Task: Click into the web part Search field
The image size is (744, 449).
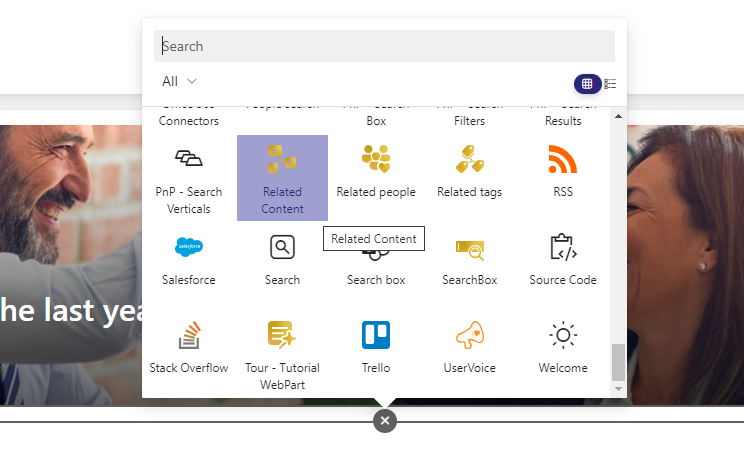Action: click(x=384, y=46)
